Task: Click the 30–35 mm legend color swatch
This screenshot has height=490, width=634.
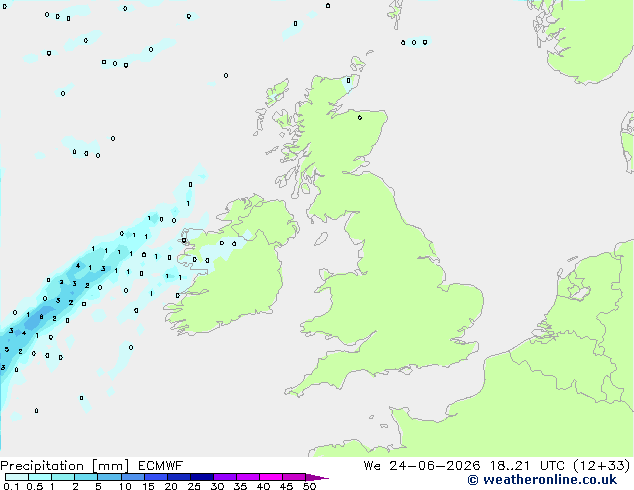Action: (225, 477)
